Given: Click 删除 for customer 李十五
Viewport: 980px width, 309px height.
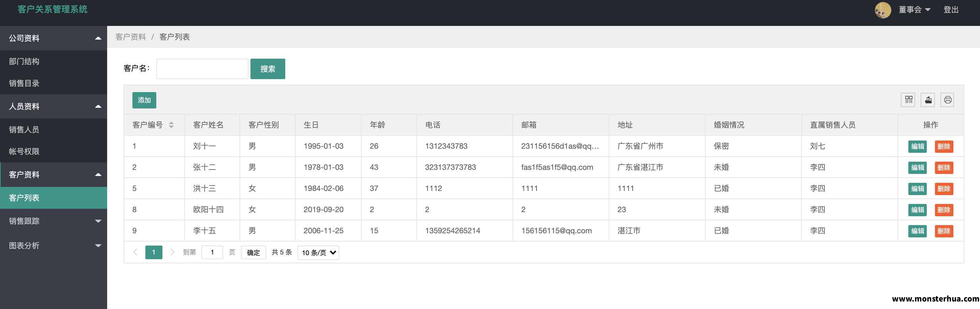Looking at the screenshot, I should point(944,231).
